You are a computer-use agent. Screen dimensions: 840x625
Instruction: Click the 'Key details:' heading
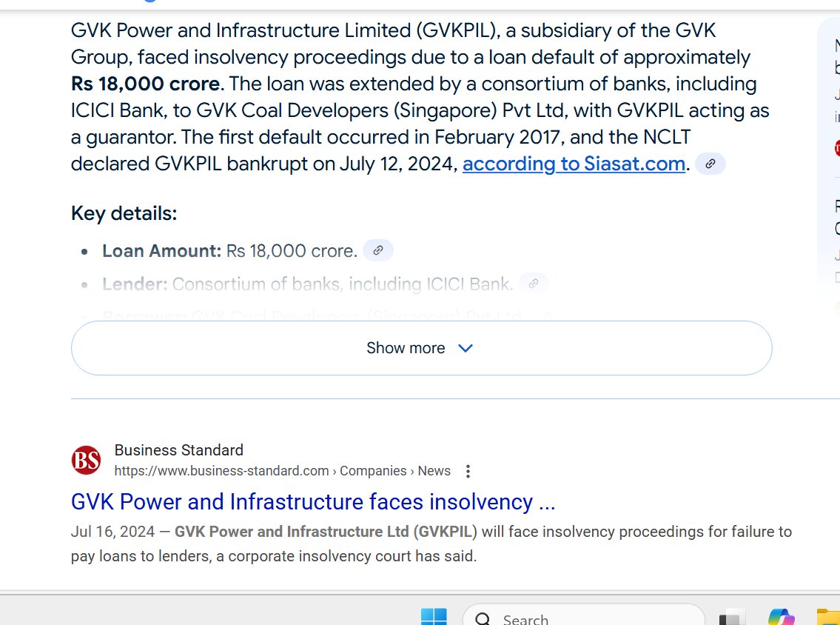[124, 213]
